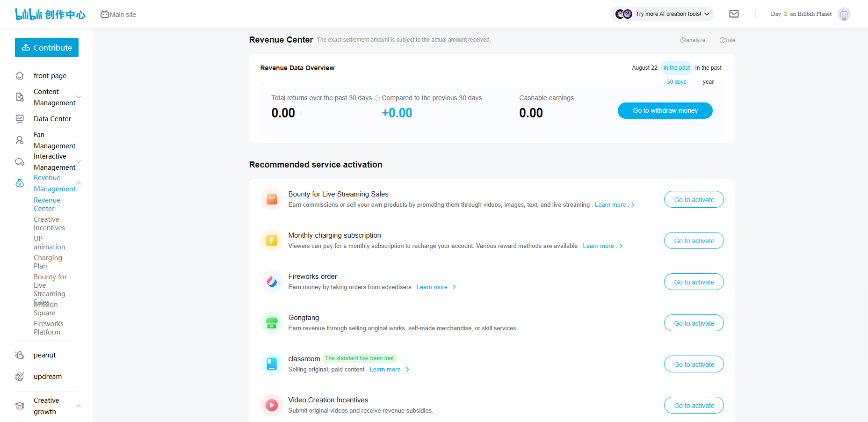868x422 pixels.
Task: Click the Fan Management person icon
Action: click(20, 140)
